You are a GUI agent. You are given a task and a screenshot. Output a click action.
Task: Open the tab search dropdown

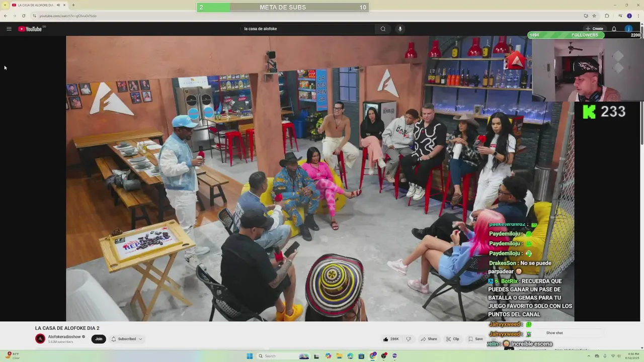pos(5,5)
